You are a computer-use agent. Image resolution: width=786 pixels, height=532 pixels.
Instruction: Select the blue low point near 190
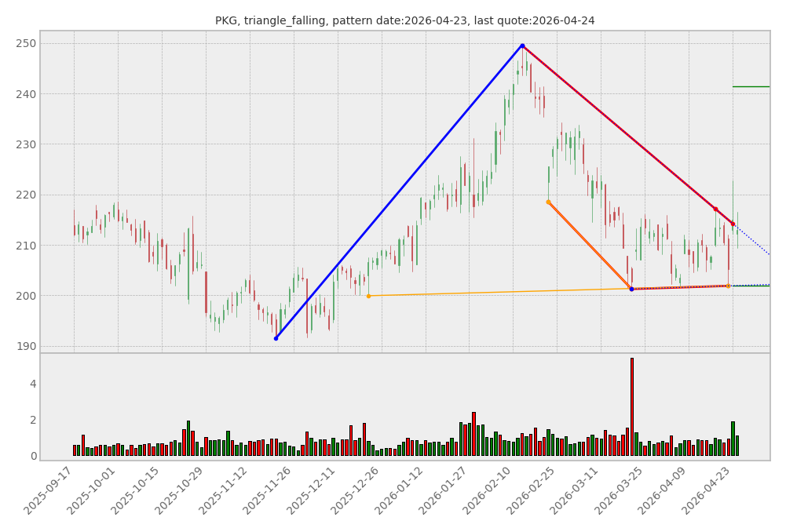(x=276, y=338)
